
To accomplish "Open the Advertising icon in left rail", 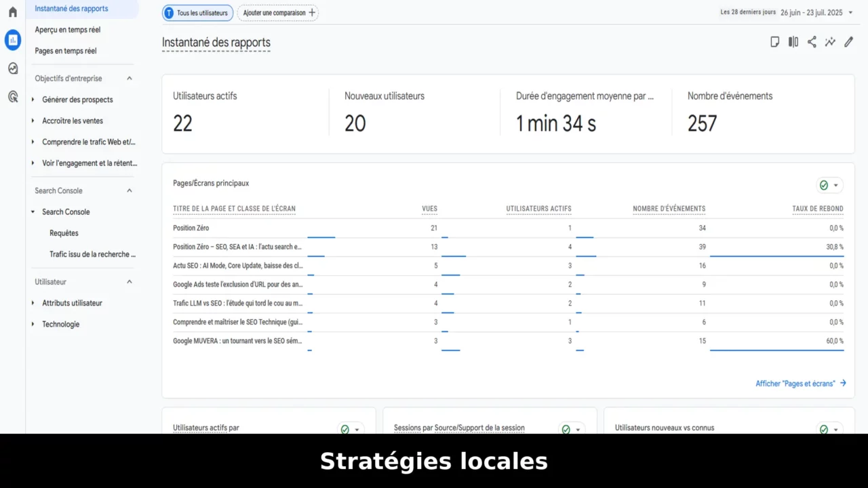I will coord(13,97).
